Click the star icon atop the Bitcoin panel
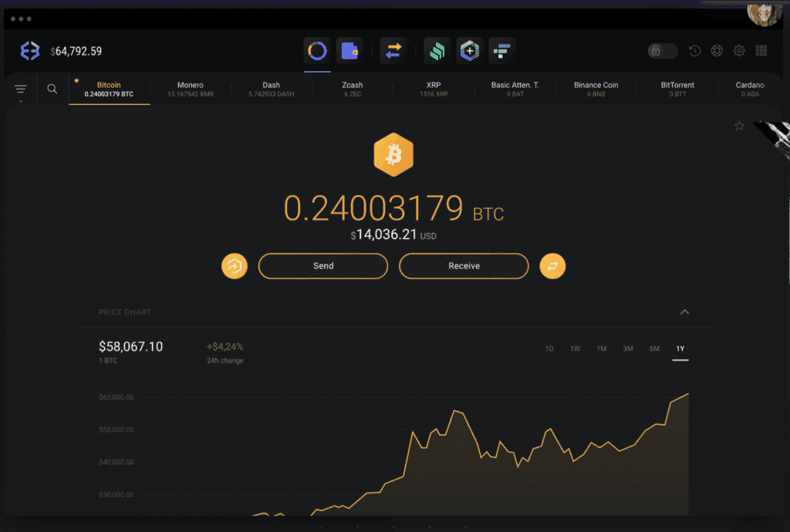The width and height of the screenshot is (790, 532). 738,125
